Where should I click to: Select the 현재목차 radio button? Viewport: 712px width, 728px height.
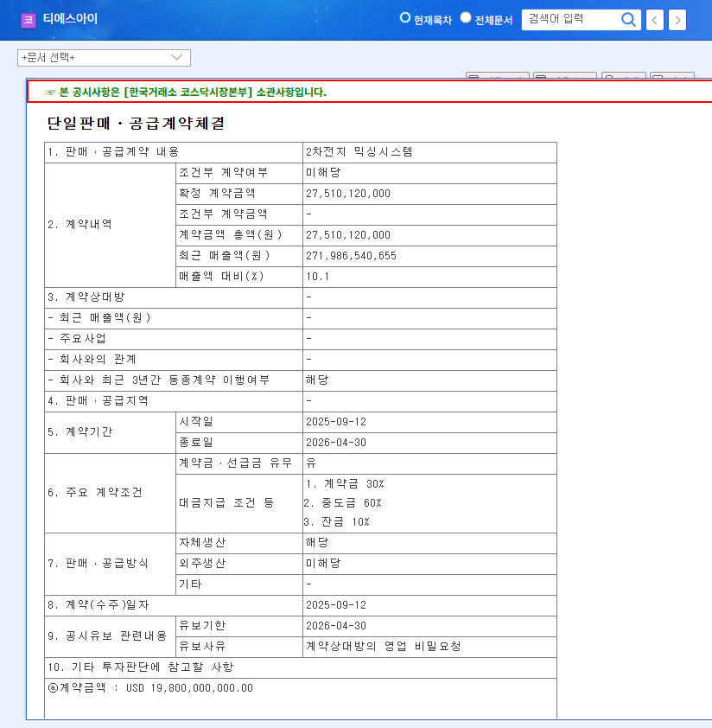404,17
